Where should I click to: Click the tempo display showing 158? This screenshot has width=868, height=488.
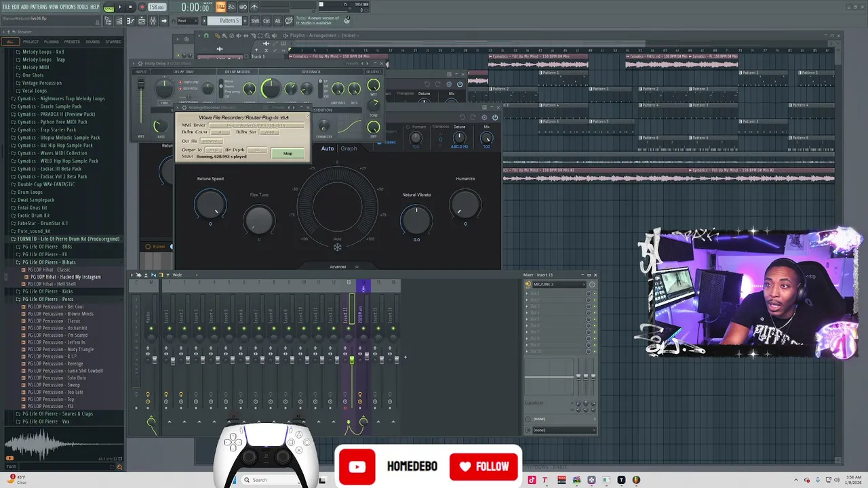[157, 7]
